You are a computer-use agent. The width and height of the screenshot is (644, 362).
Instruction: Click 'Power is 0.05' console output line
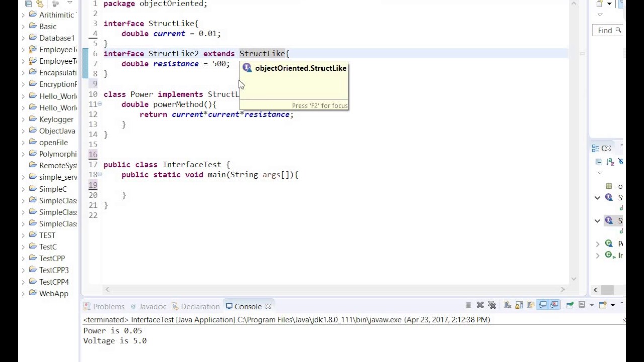(112, 331)
